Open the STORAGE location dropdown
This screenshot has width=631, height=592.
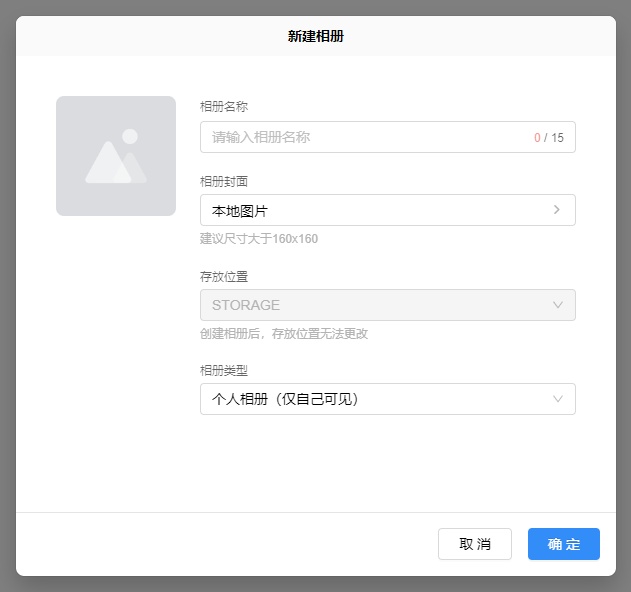coord(380,305)
